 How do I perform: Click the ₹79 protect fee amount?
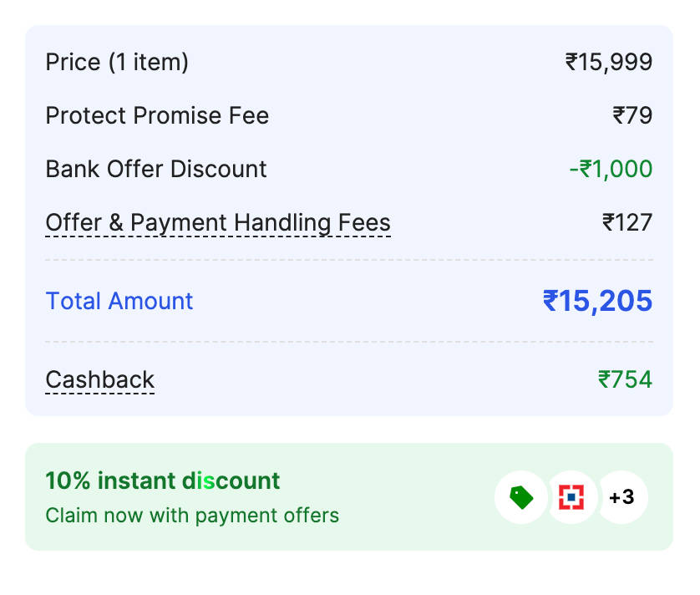click(632, 116)
